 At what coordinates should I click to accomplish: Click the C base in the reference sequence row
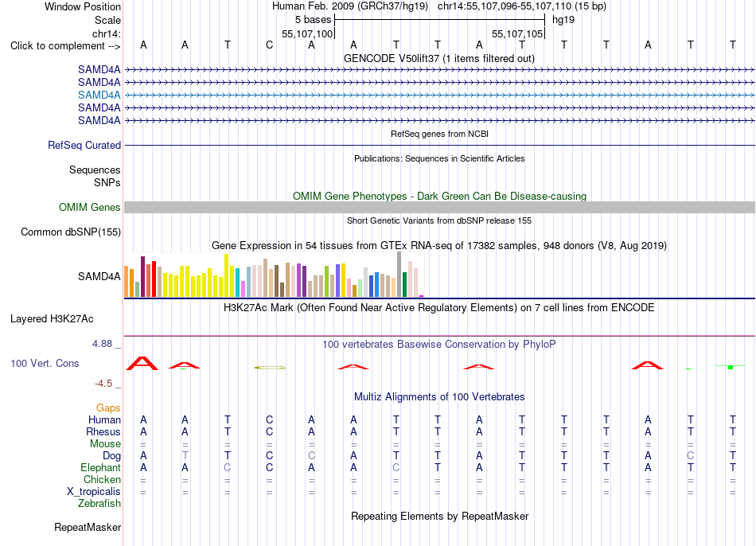[x=270, y=45]
